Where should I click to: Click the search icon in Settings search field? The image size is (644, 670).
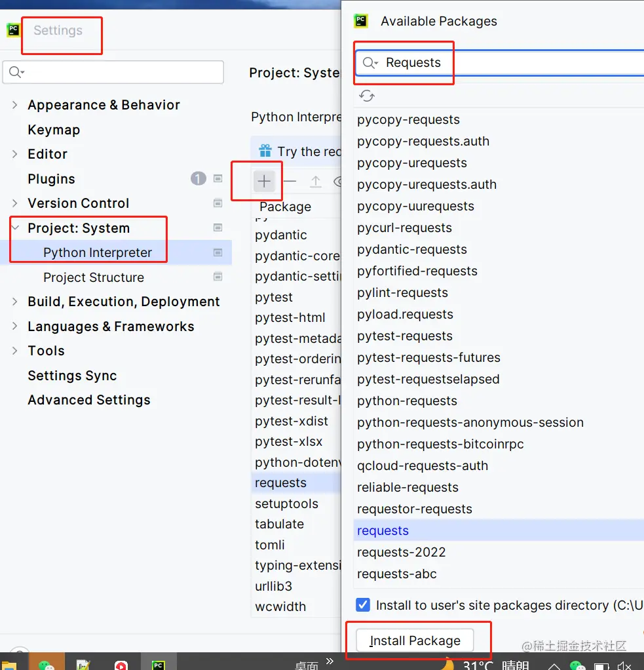(x=16, y=72)
